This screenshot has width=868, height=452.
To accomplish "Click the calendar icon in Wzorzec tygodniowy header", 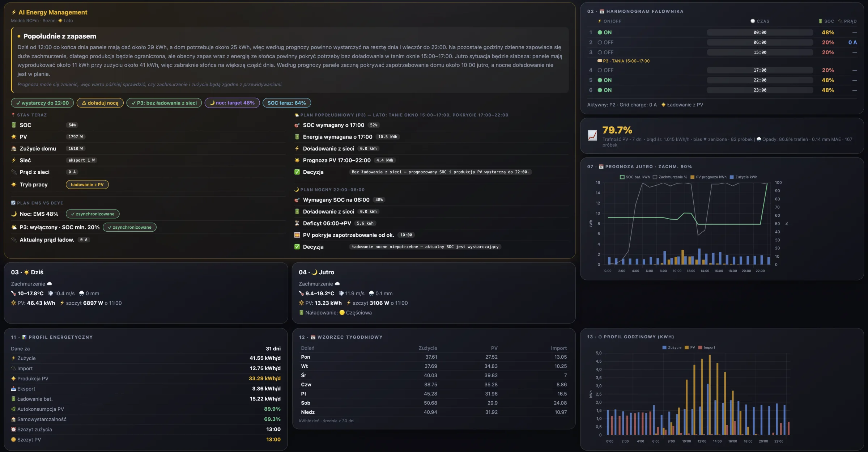I will pyautogui.click(x=313, y=337).
